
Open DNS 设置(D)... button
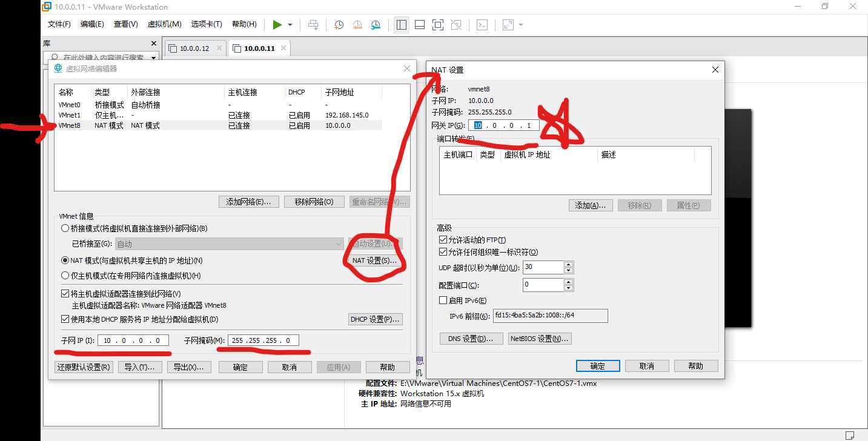(471, 339)
